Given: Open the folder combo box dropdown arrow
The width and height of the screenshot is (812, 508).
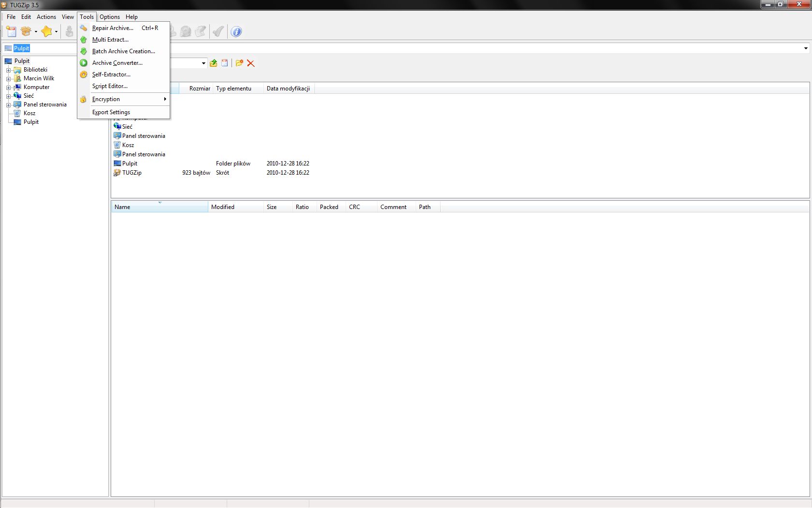Looking at the screenshot, I should click(203, 63).
